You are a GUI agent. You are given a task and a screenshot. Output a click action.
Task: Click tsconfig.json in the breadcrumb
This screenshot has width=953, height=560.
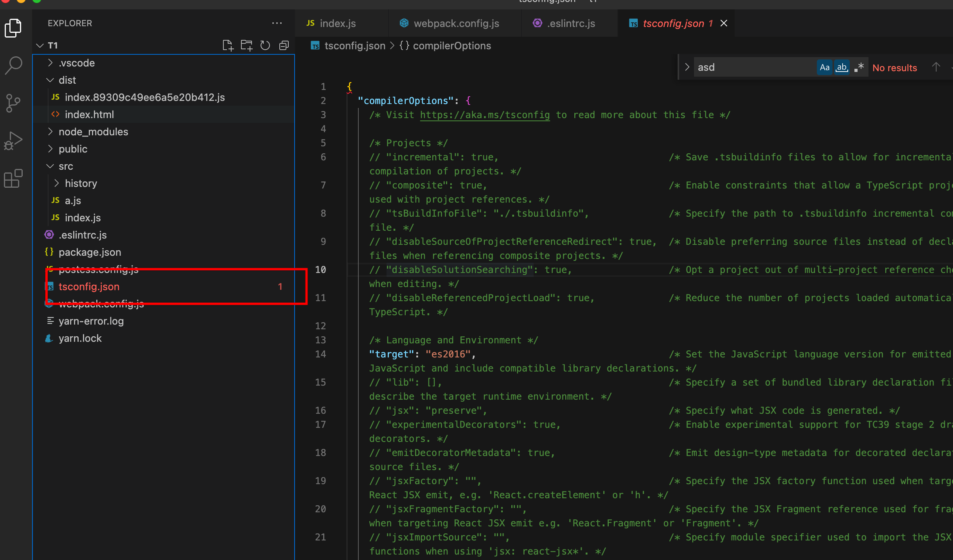coord(355,46)
